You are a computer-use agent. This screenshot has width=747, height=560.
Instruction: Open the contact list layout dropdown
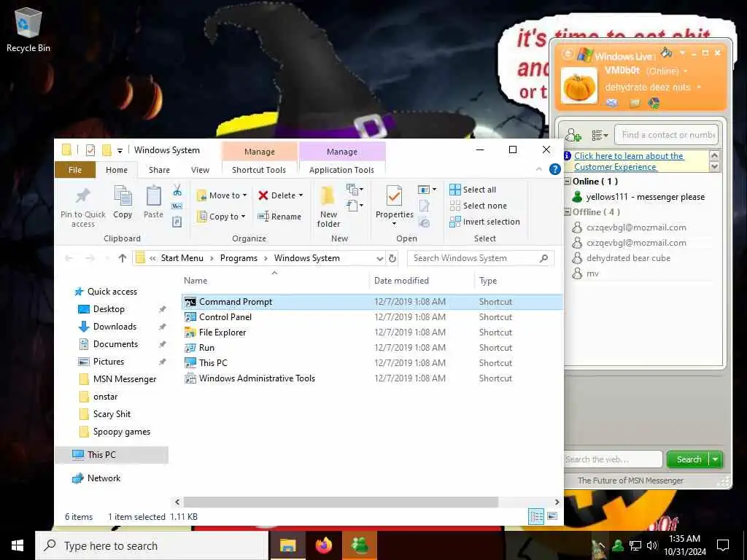click(x=600, y=136)
